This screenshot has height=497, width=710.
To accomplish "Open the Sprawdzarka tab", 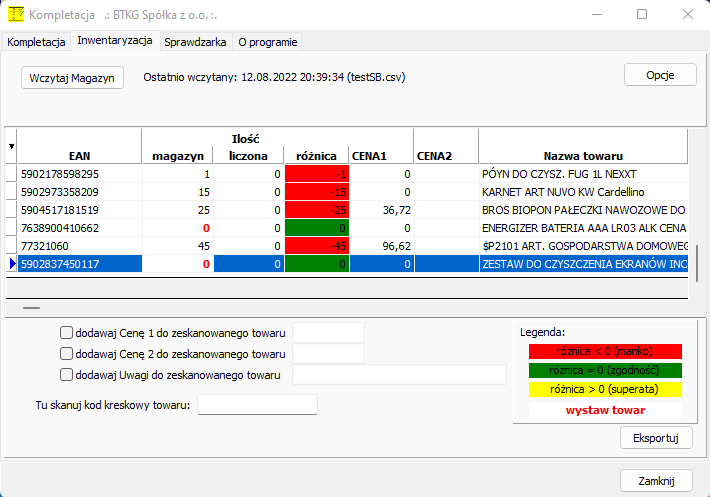I will 196,42.
